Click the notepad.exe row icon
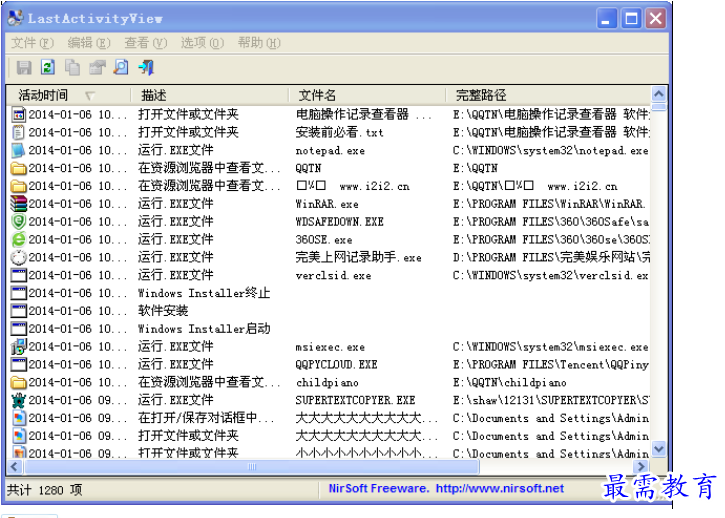Image resolution: width=725 pixels, height=518 pixels. coord(18,150)
